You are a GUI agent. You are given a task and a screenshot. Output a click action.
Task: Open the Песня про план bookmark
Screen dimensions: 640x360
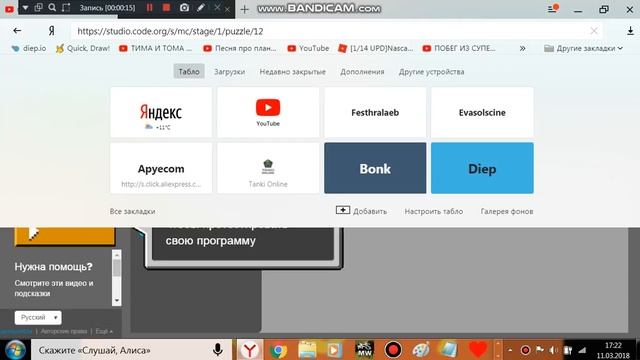coord(240,48)
